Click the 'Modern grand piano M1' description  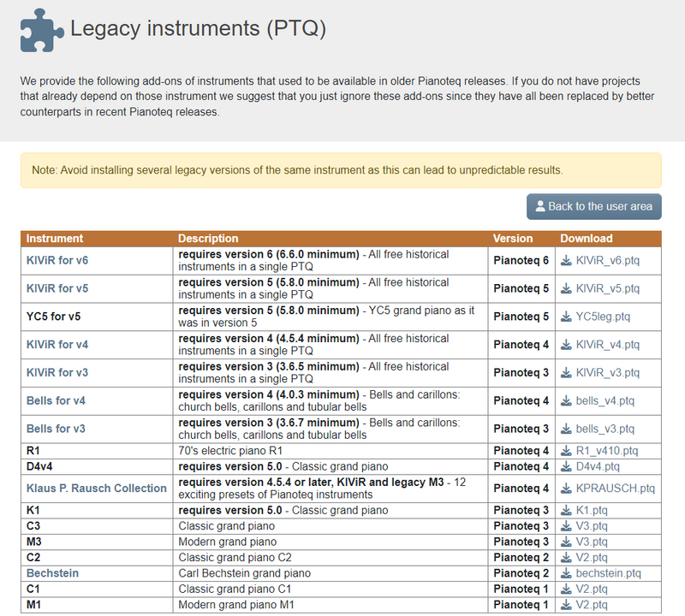[236, 605]
